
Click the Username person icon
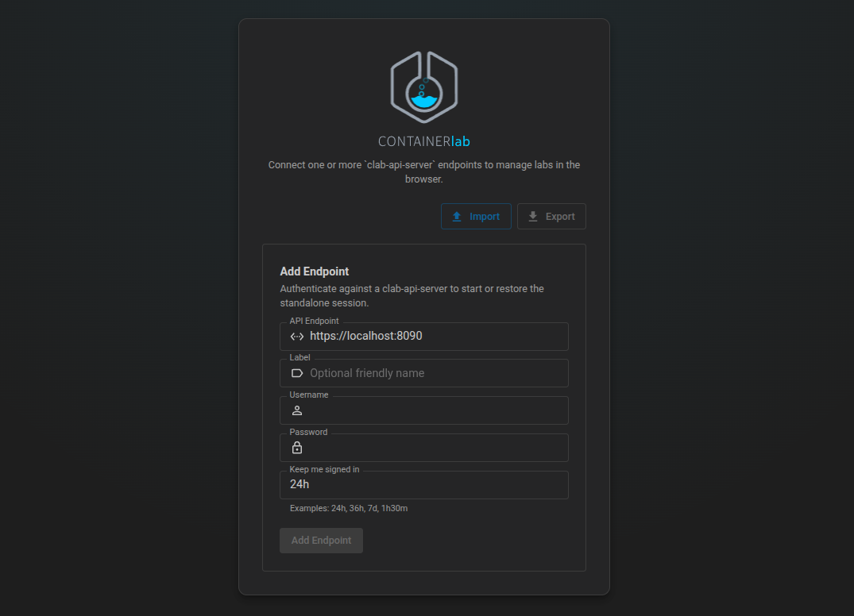(297, 411)
